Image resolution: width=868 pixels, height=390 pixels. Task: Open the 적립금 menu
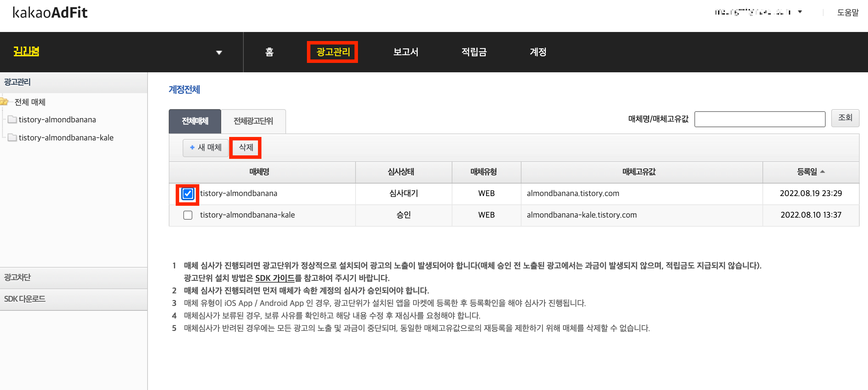[x=474, y=52]
